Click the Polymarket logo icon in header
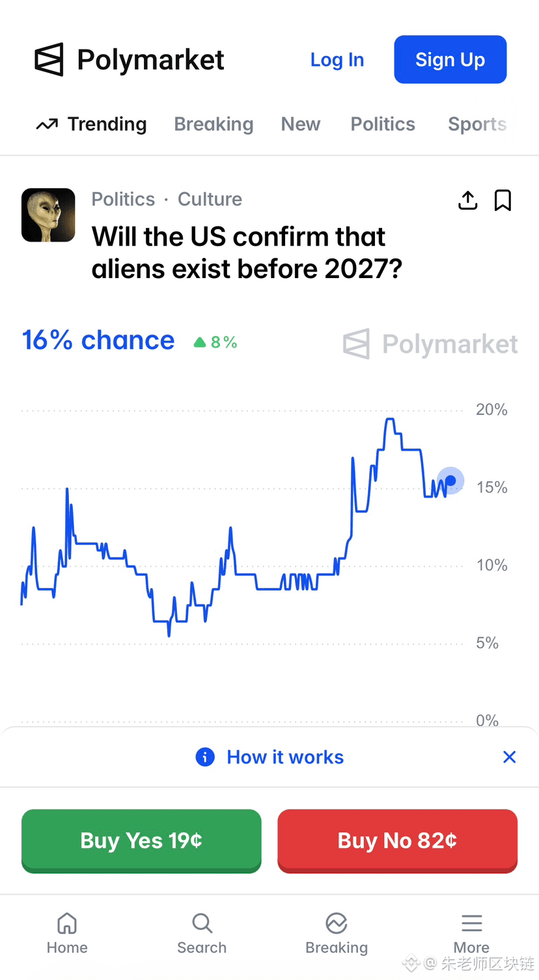Viewport: 539px width, 980px height. (49, 60)
